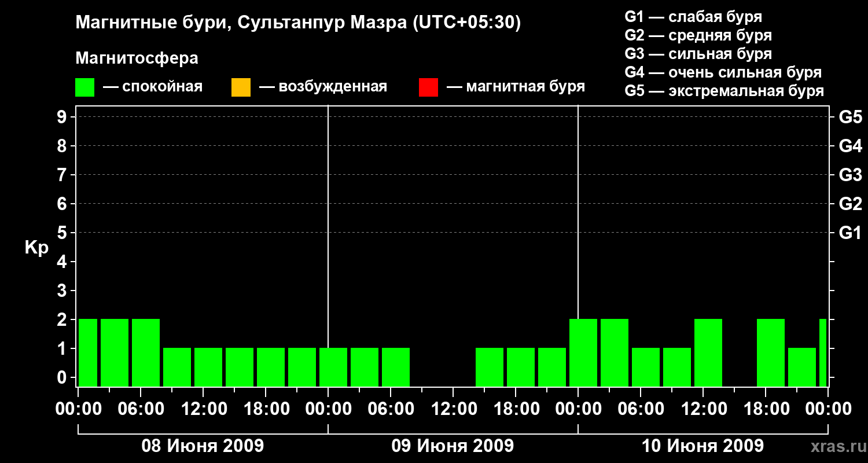
Task: Click the red магнитная буря legend swatch
Action: click(428, 87)
